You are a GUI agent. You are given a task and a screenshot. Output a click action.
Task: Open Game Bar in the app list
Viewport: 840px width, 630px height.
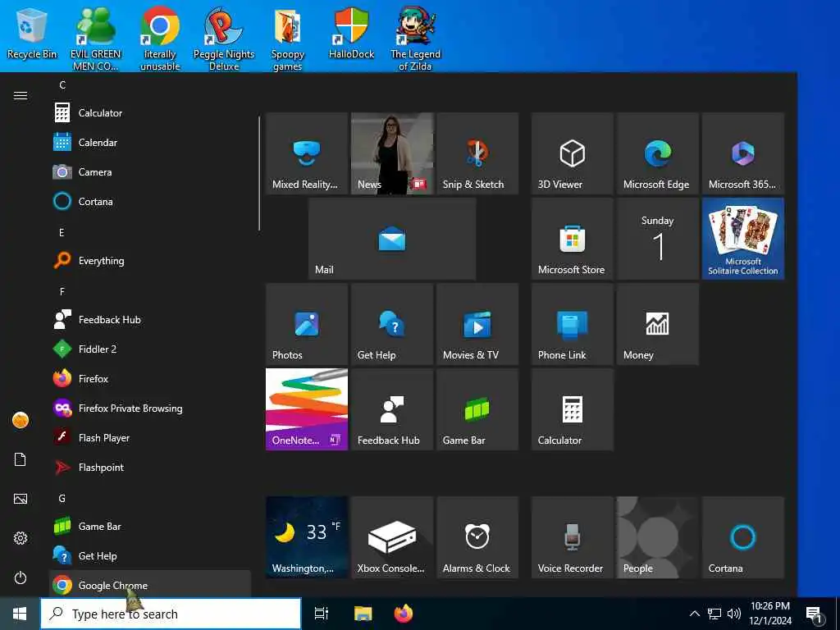(150, 527)
